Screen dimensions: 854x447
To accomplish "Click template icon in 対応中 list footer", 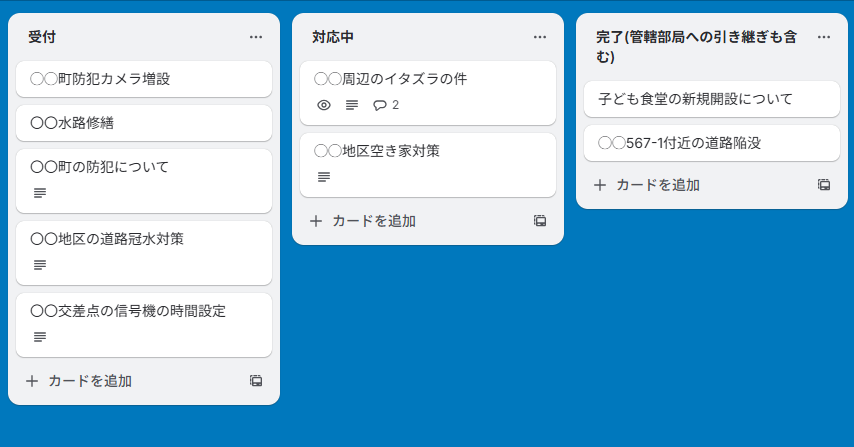I will tap(540, 221).
